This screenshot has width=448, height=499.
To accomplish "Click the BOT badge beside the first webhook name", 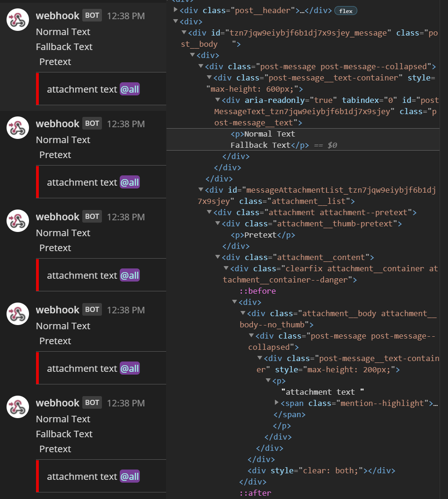I will 92,15.
